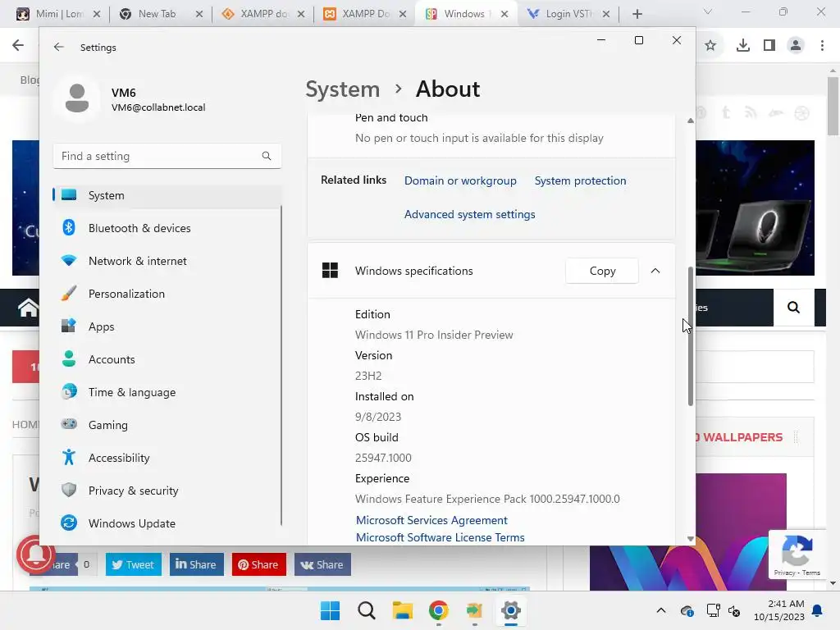Open browser downloads icon
840x630 pixels.
pos(742,46)
